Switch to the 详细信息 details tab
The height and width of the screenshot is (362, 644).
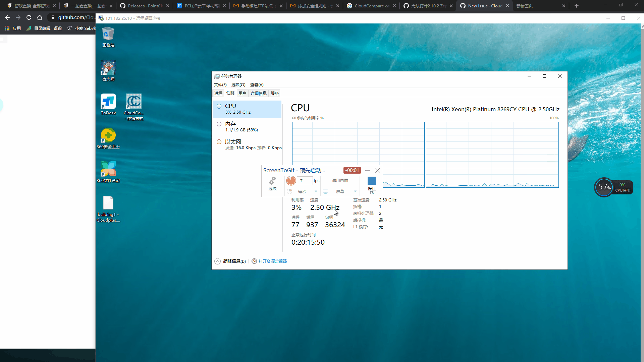coord(258,93)
